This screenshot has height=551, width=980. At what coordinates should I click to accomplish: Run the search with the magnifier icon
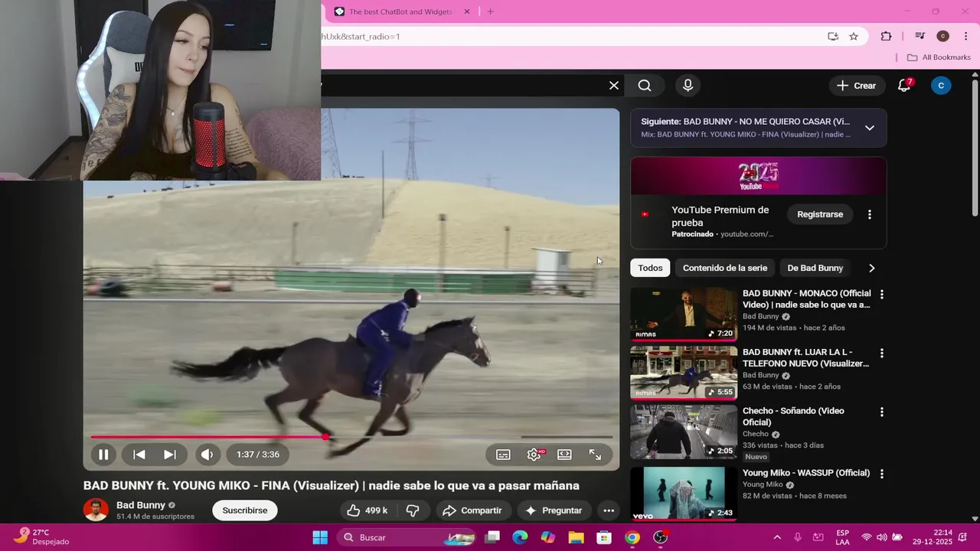tap(645, 86)
